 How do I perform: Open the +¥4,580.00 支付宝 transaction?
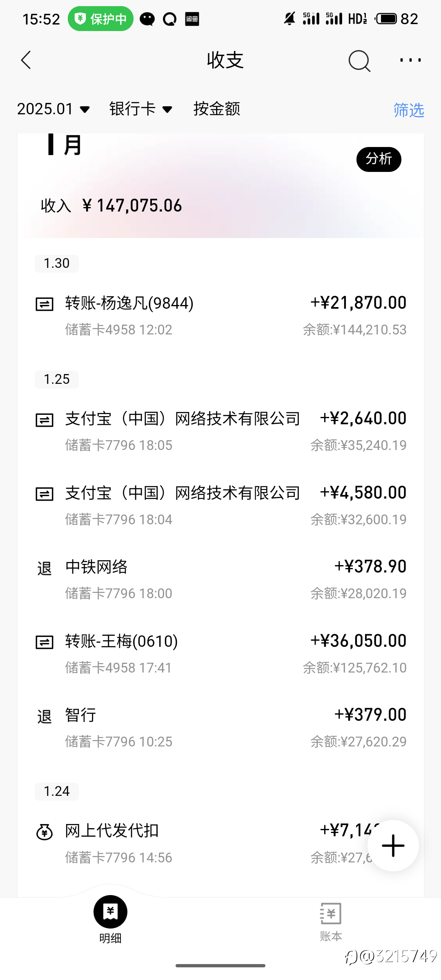coord(220,505)
